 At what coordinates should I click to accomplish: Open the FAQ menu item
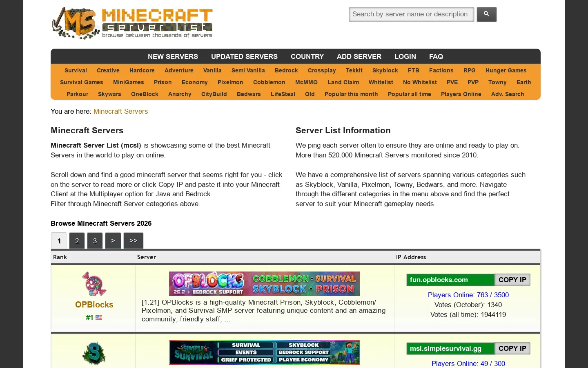tap(436, 56)
